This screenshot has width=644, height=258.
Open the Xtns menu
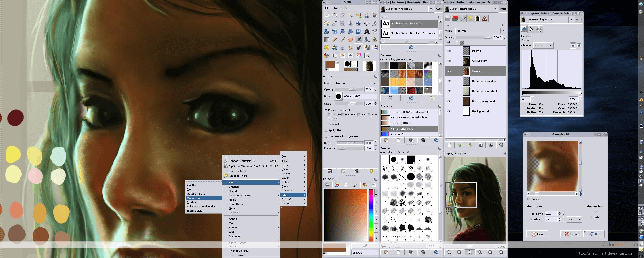pos(335,8)
